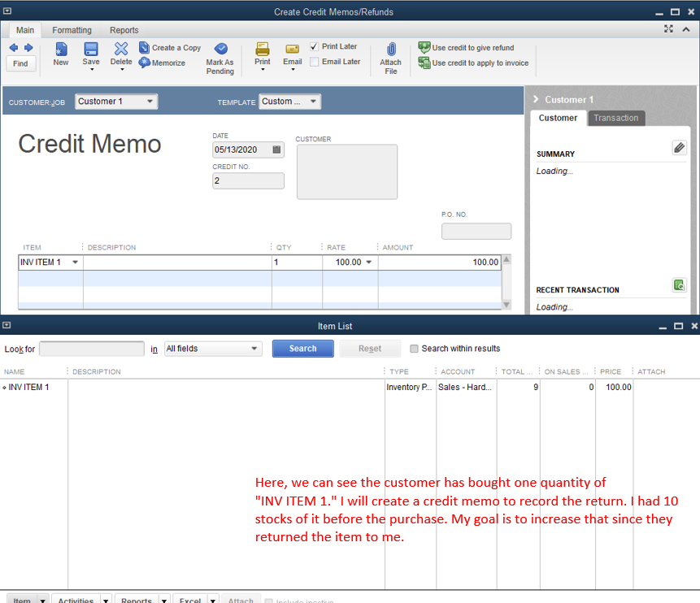Expand the Save button dropdown arrow
700x603 pixels.
click(x=92, y=70)
